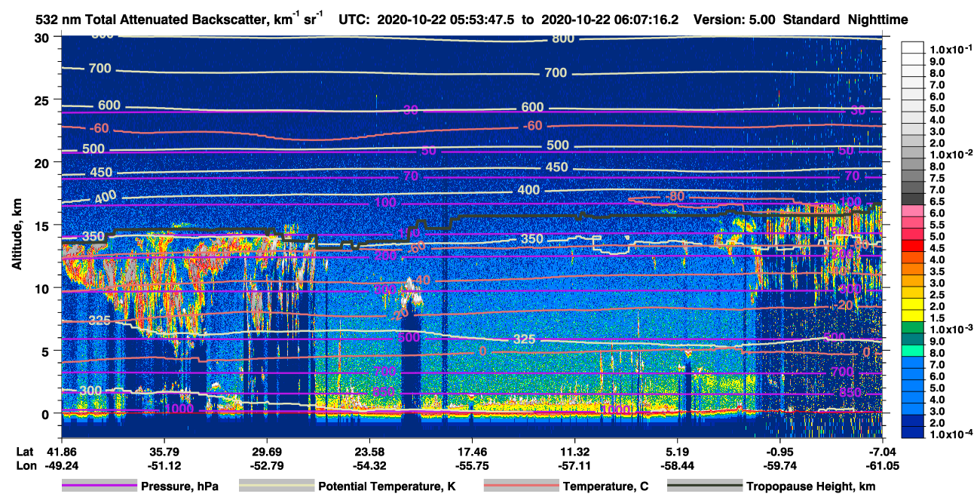980x503 pixels.
Task: Click the 'Lon' row label below the plot
Action: (x=25, y=466)
